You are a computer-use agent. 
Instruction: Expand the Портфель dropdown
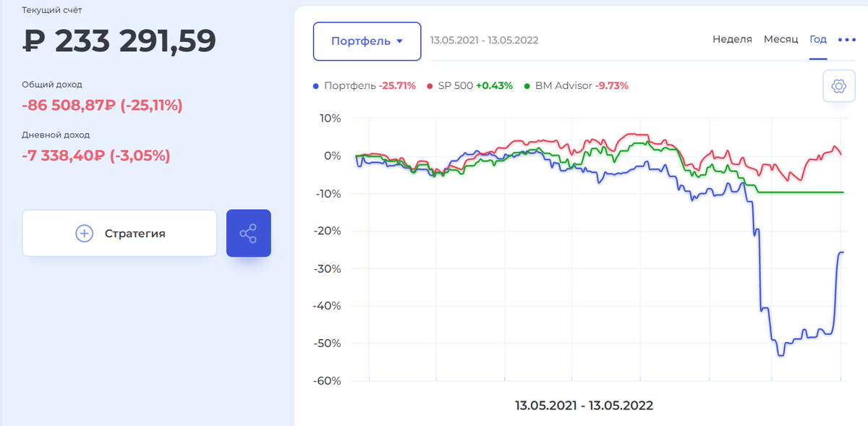367,41
